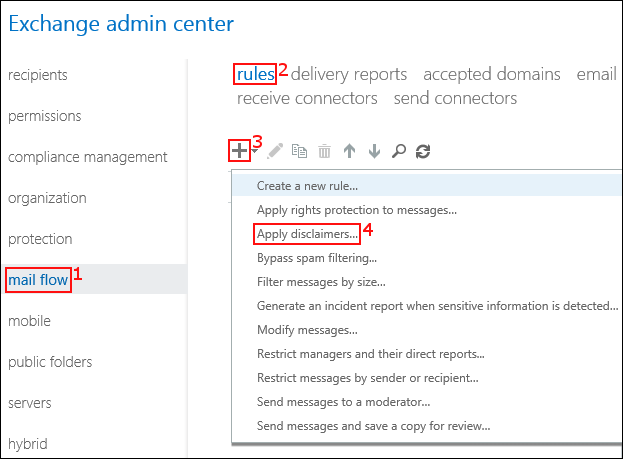Open compliance management section
The height and width of the screenshot is (459, 623).
click(x=87, y=157)
